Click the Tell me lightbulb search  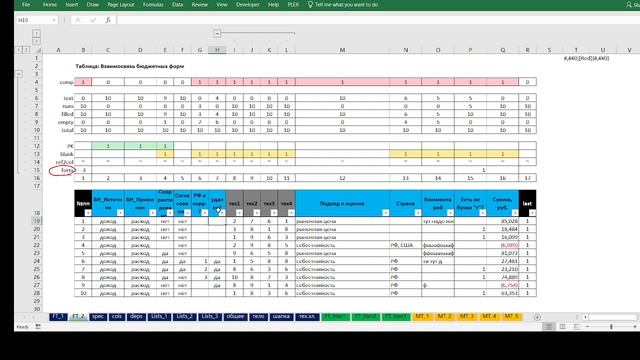pyautogui.click(x=310, y=4)
